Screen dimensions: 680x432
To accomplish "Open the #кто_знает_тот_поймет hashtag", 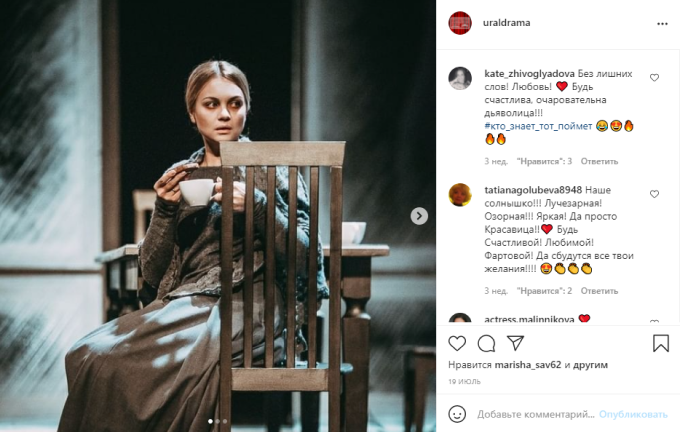I will tap(537, 126).
